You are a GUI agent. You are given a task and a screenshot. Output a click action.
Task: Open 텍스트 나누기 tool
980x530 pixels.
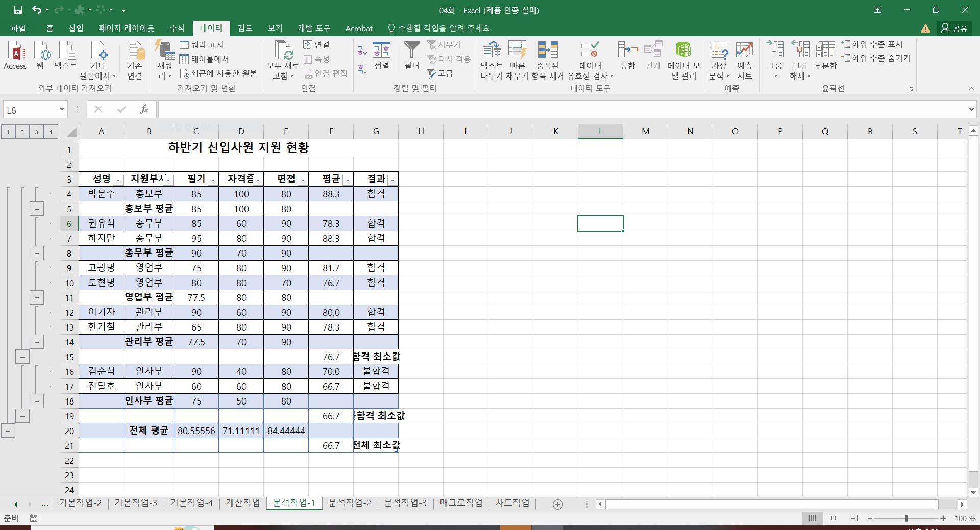pos(492,51)
